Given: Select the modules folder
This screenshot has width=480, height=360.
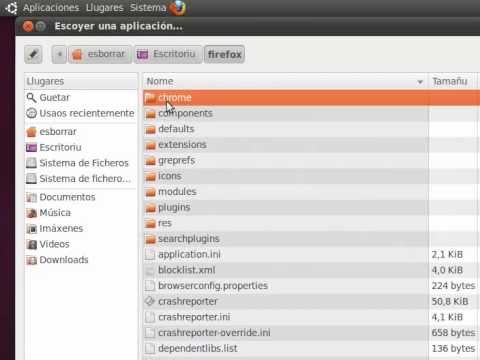Looking at the screenshot, I should point(312,192).
